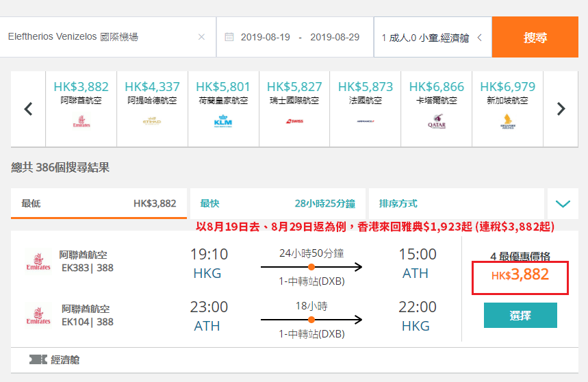Open the 1 成人,0 小童,經濟艙 passenger dropdown
Image resolution: width=588 pixels, height=382 pixels.
click(433, 37)
